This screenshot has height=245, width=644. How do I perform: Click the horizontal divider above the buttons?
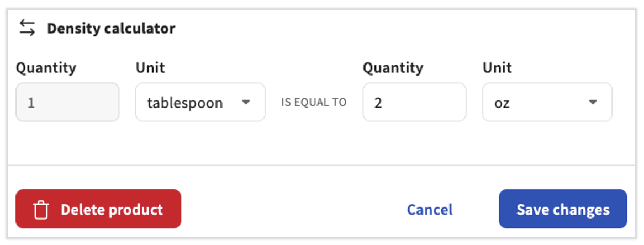click(x=322, y=165)
